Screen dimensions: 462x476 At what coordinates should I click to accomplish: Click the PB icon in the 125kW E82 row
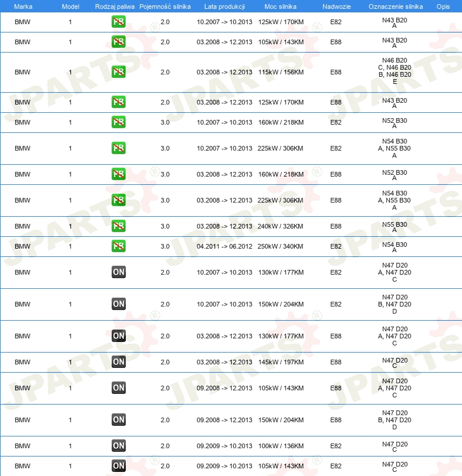(x=118, y=22)
